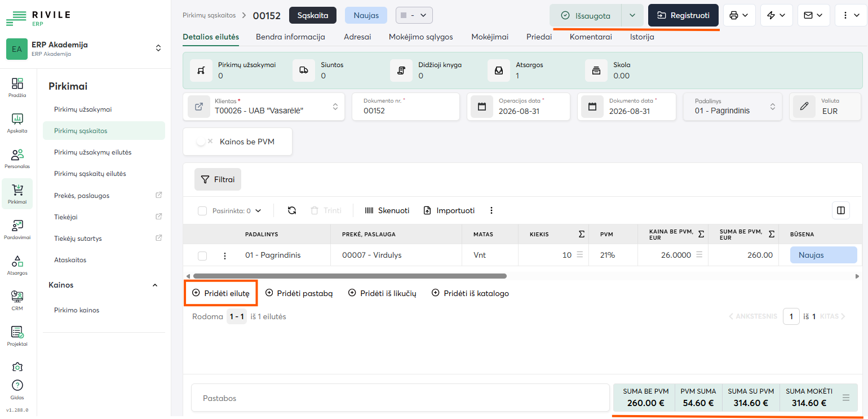868x419 pixels.
Task: Open the CRM module
Action: coord(17,301)
